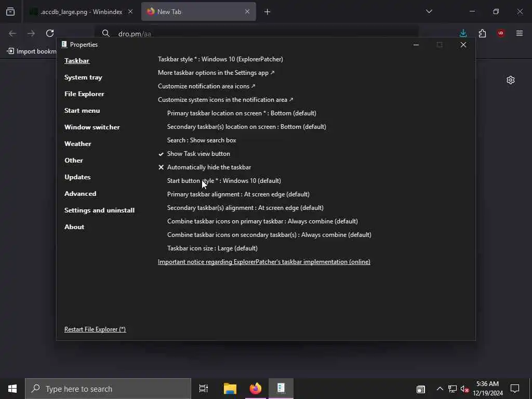
Task: Open Firefox View icon in tab bar
Action: 10,12
